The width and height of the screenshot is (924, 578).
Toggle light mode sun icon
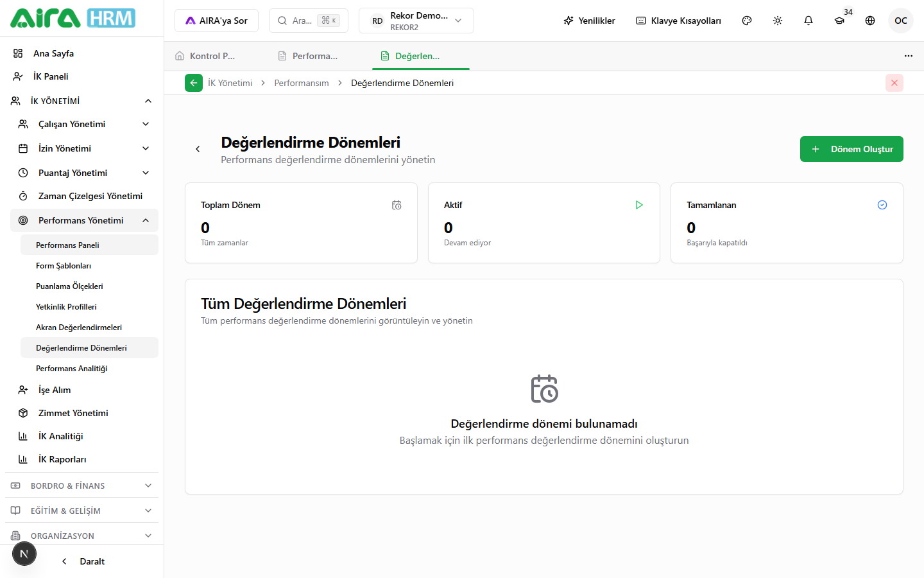(778, 21)
